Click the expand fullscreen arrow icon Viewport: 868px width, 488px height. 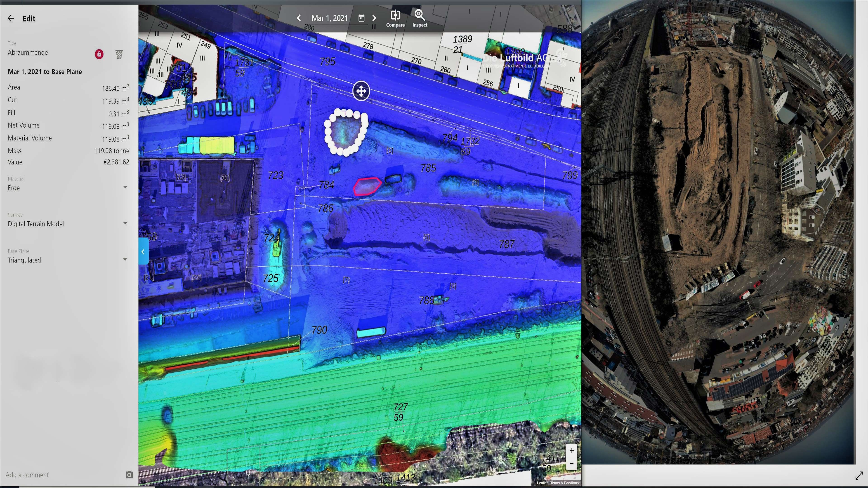(x=859, y=476)
